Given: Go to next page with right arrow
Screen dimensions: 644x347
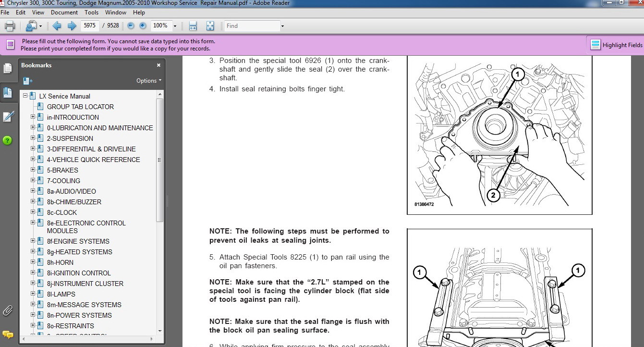Looking at the screenshot, I should pyautogui.click(x=72, y=26).
